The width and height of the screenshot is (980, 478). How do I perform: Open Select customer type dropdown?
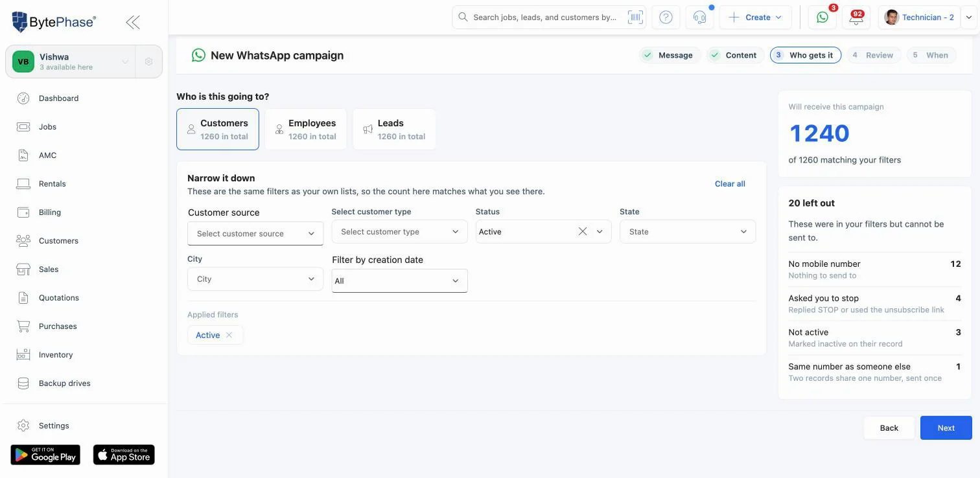pos(399,232)
